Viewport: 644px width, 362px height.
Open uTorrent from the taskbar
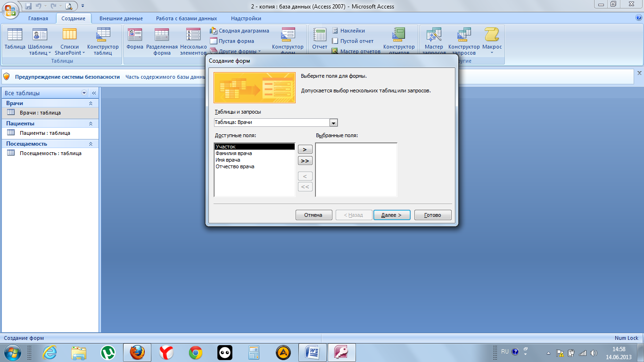coord(108,353)
